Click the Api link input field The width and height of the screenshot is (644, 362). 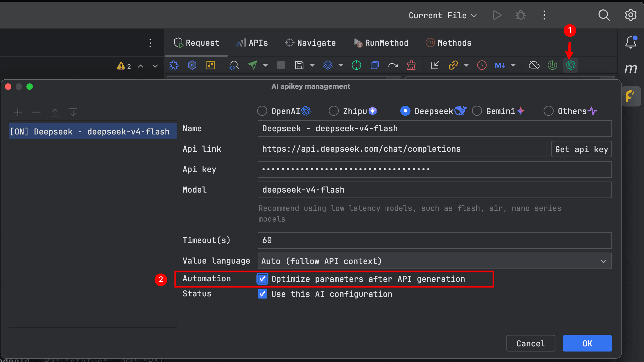[x=402, y=149]
